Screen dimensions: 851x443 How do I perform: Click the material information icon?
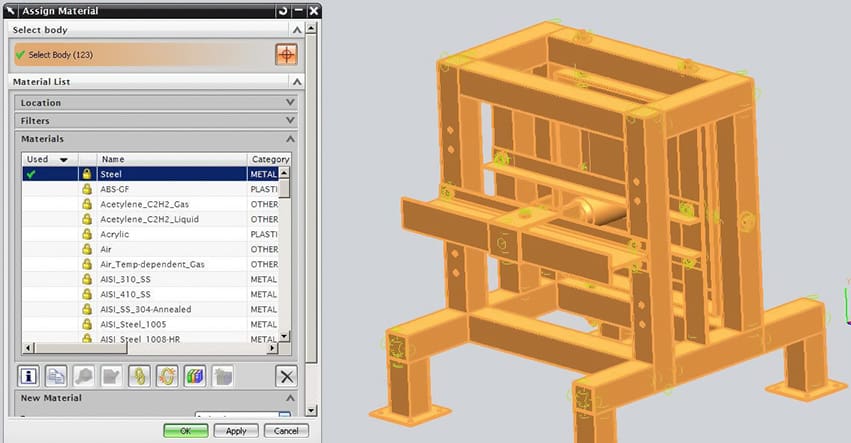pyautogui.click(x=31, y=375)
